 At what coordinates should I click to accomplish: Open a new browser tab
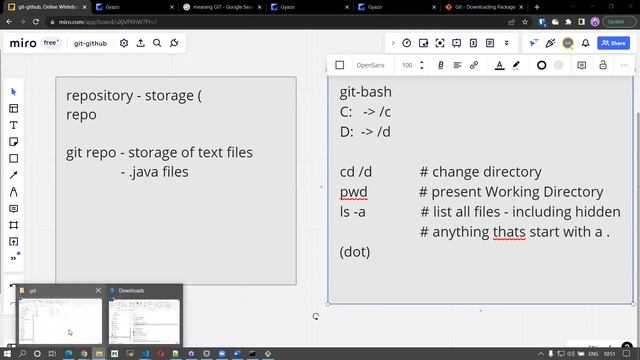537,7
